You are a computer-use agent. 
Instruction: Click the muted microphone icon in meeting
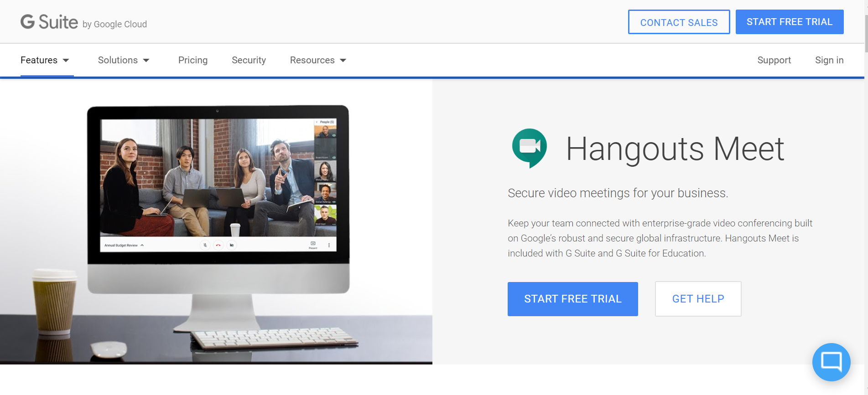(205, 245)
